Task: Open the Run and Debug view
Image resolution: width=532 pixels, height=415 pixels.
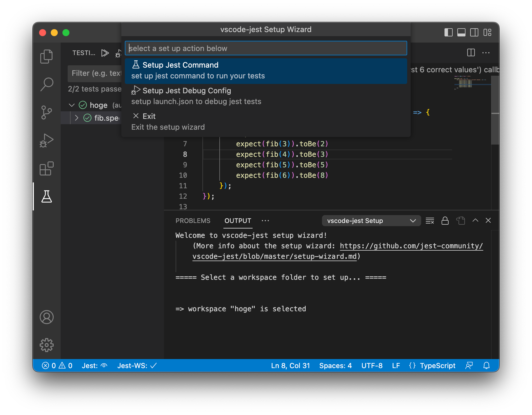Action: coord(46,140)
